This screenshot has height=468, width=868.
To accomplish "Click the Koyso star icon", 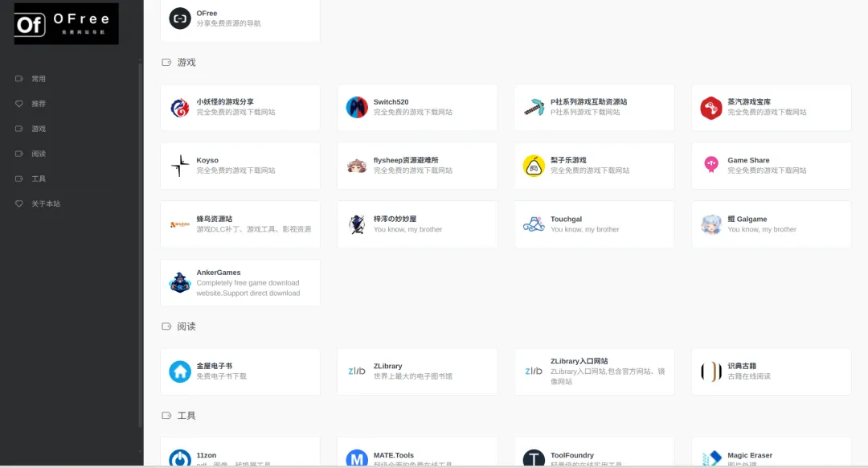I will tap(180, 166).
